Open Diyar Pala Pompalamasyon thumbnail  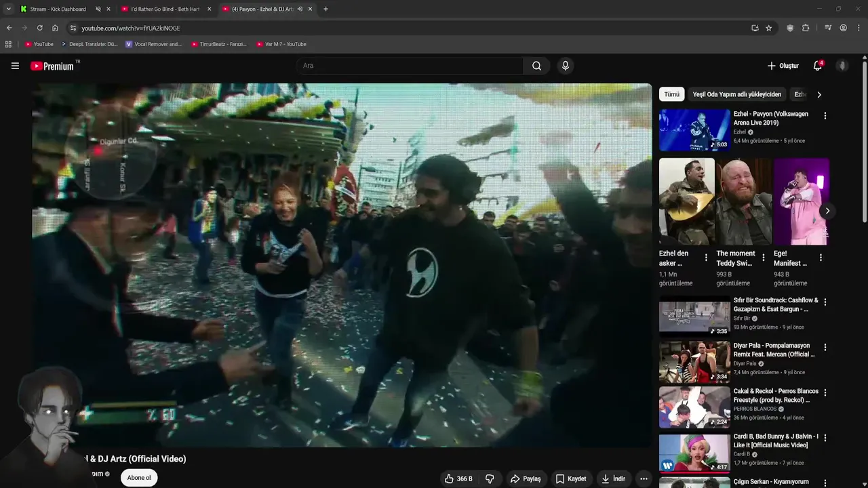coord(694,361)
